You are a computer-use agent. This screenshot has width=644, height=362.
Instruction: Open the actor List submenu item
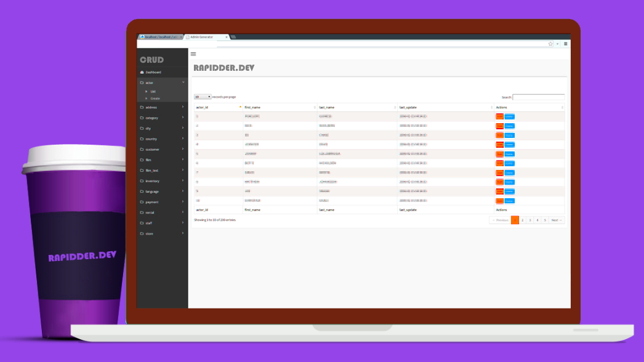coord(153,92)
